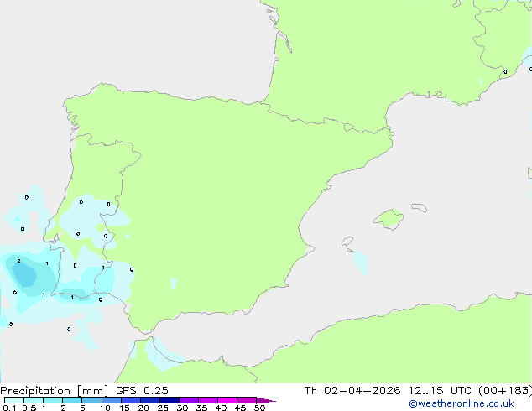The width and height of the screenshot is (532, 411).
Task: Click the Menorca island outline on the map
Action: 419,207
